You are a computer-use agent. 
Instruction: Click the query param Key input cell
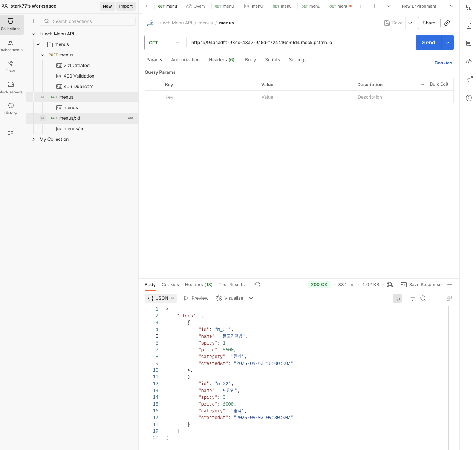tap(210, 97)
